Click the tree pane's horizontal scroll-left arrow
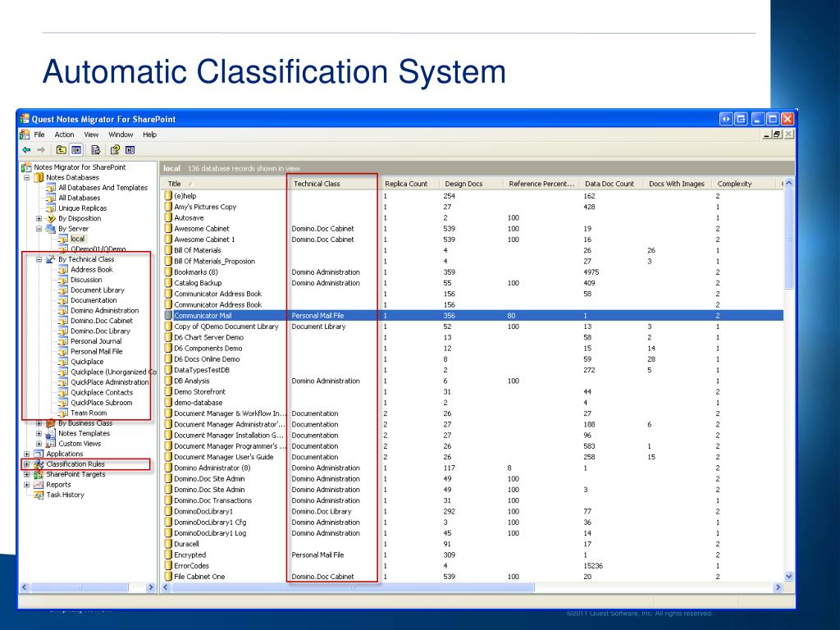Viewport: 840px width, 630px height. click(24, 587)
